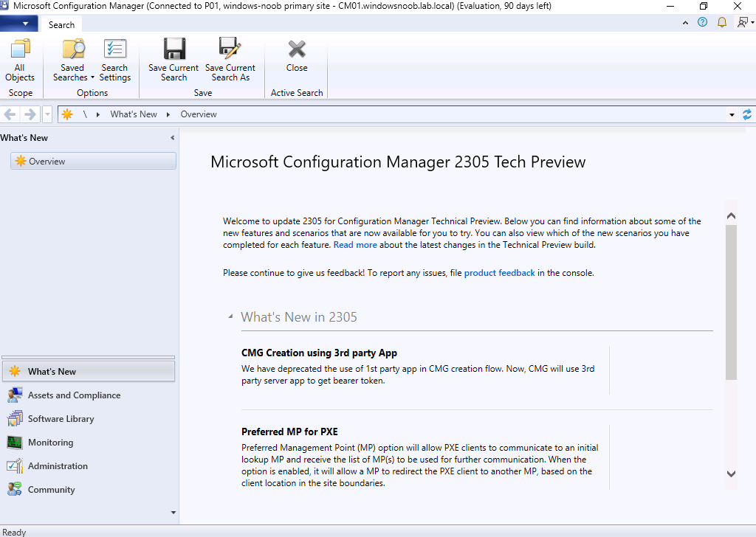Collapse the What's New in 2305 section

coord(230,316)
